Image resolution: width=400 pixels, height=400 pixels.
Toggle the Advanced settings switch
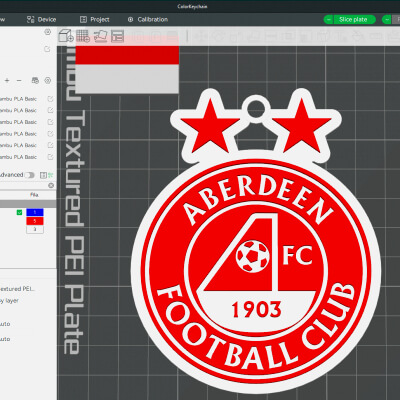pos(30,175)
